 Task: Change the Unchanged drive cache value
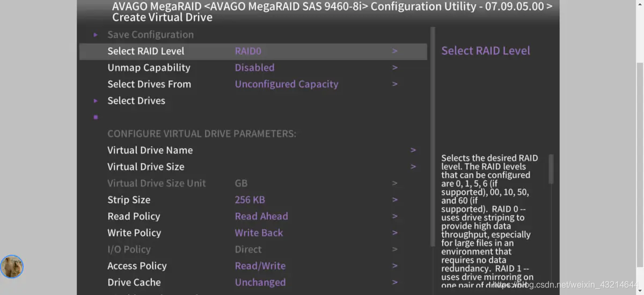(x=260, y=283)
